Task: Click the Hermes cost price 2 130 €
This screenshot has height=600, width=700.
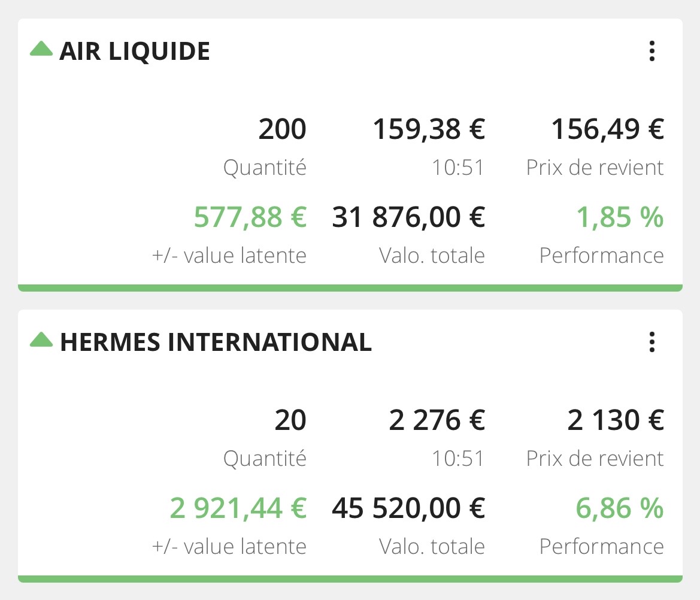Action: coord(616,420)
